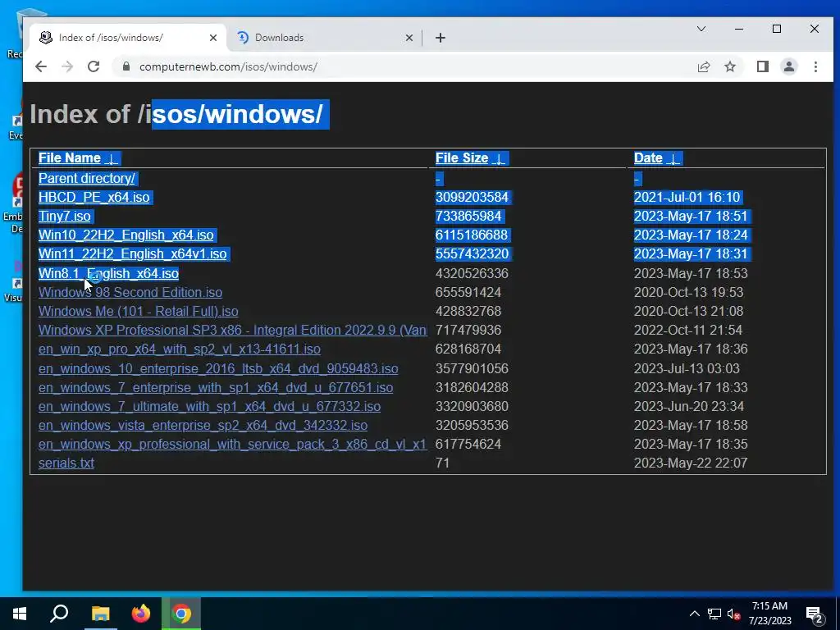The image size is (840, 630).
Task: Click date 2020-Oct-13 19:53
Action: pyautogui.click(x=688, y=293)
